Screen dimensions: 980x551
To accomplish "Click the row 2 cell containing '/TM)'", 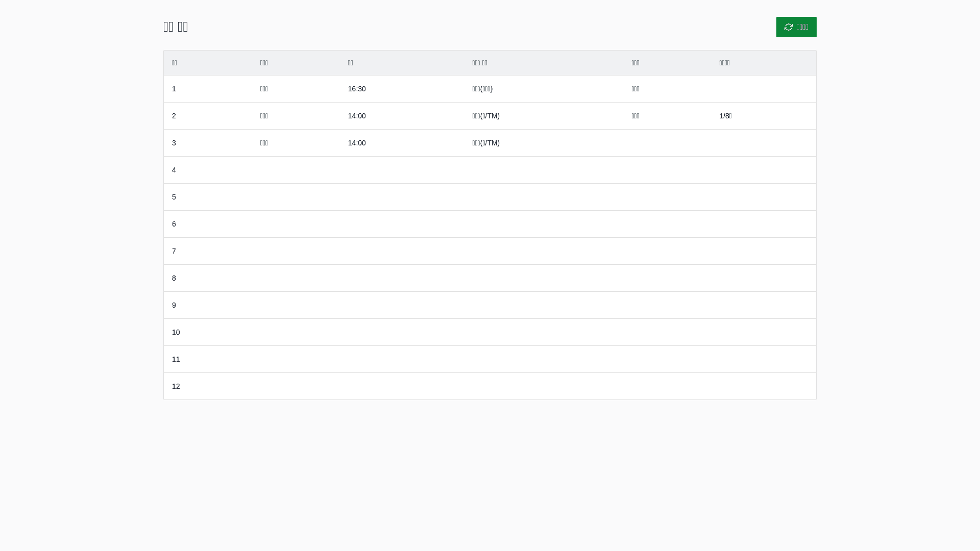I will click(485, 116).
